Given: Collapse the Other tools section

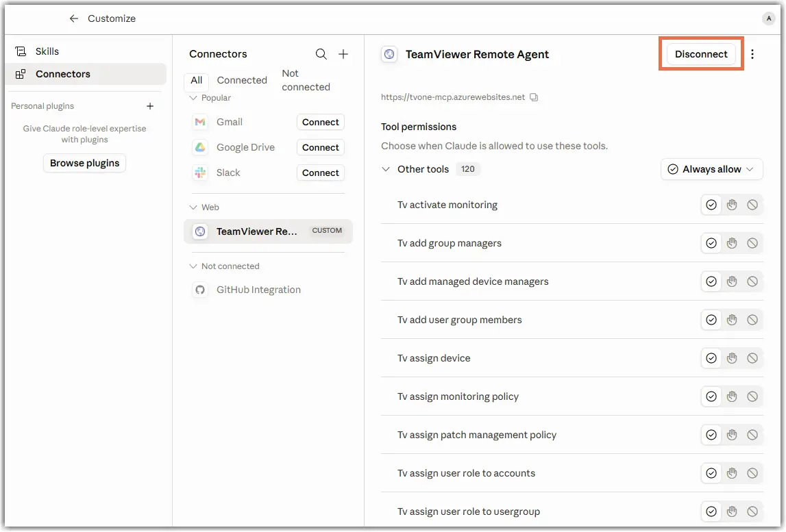Looking at the screenshot, I should coord(386,169).
